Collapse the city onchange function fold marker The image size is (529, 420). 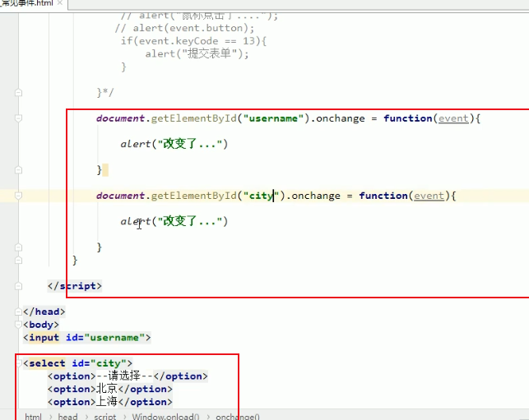point(19,196)
